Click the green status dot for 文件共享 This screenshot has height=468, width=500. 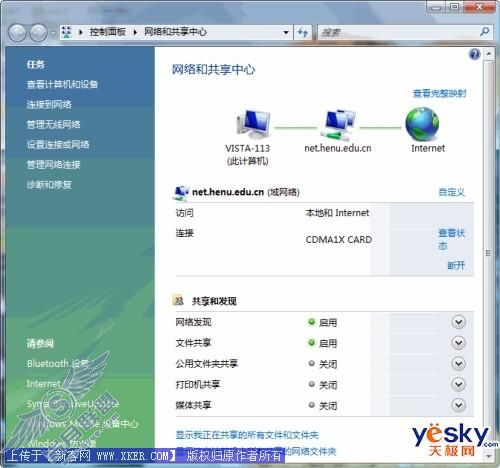click(x=311, y=343)
